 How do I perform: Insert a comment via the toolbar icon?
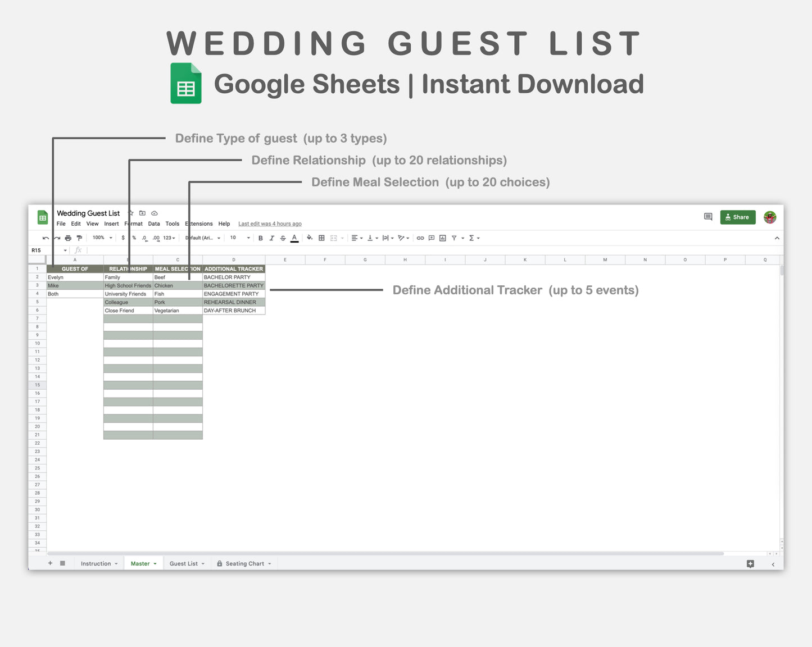pos(431,238)
